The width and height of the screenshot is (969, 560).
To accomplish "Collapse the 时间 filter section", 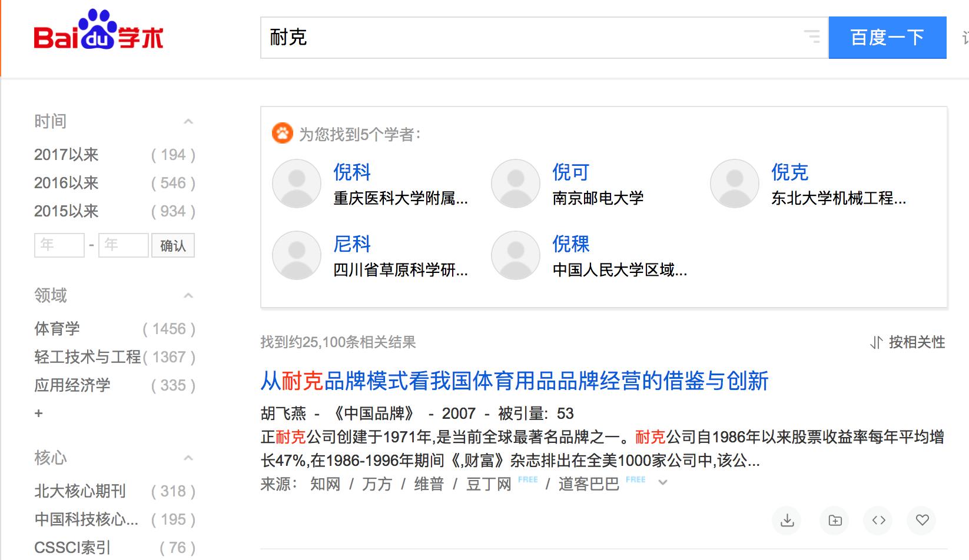I will [x=188, y=120].
